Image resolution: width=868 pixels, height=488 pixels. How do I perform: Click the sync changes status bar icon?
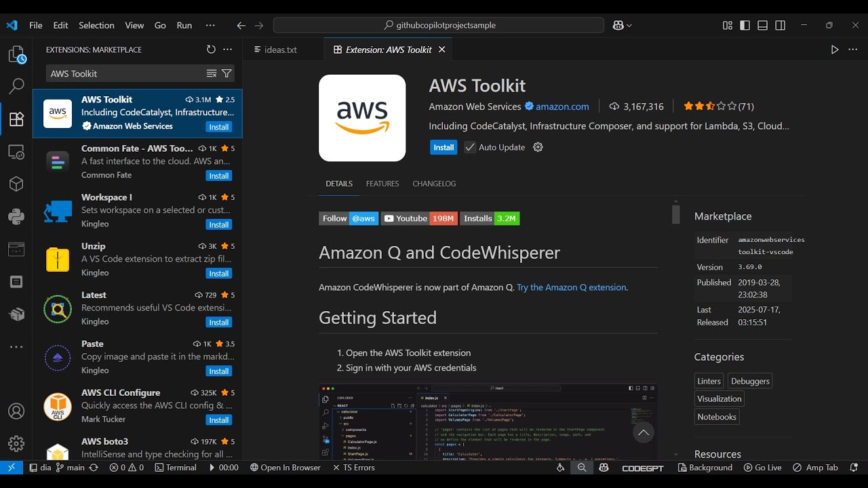tap(94, 468)
